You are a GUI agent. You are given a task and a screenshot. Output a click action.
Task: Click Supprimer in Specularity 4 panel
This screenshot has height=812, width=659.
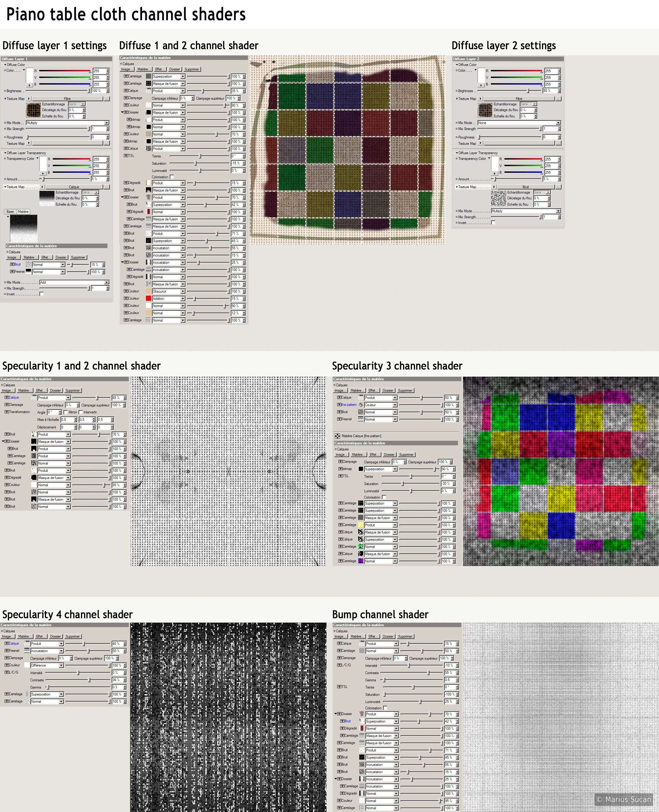[x=72, y=636]
